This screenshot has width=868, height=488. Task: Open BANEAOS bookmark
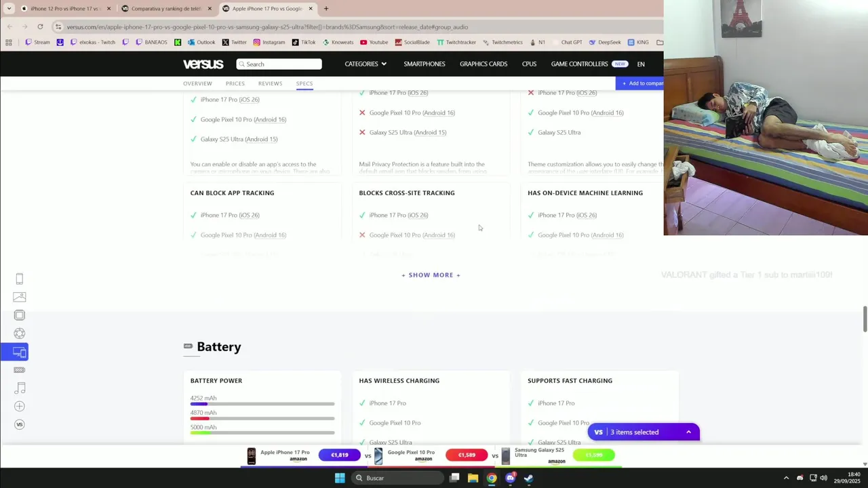[x=151, y=42]
